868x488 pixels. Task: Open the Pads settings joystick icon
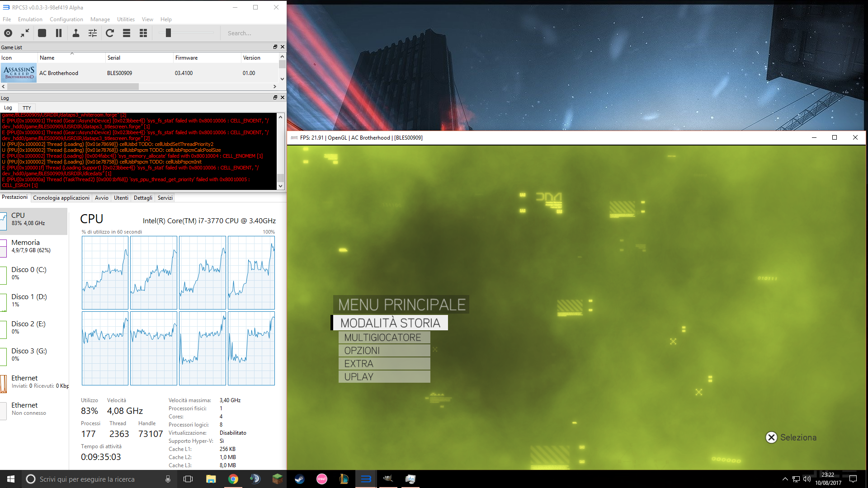pos(76,33)
